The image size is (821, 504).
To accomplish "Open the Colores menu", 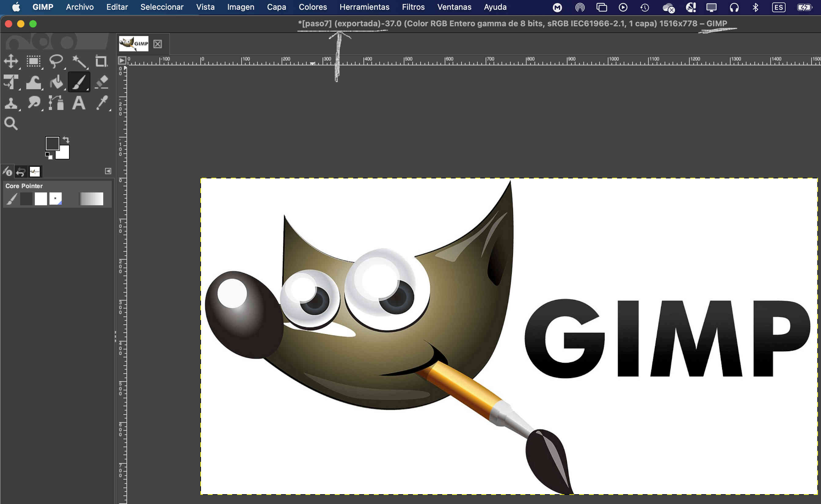I will [313, 7].
